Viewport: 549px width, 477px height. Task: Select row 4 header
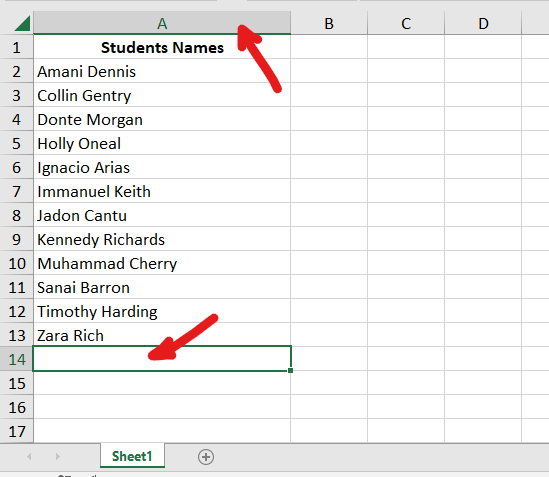tap(16, 119)
